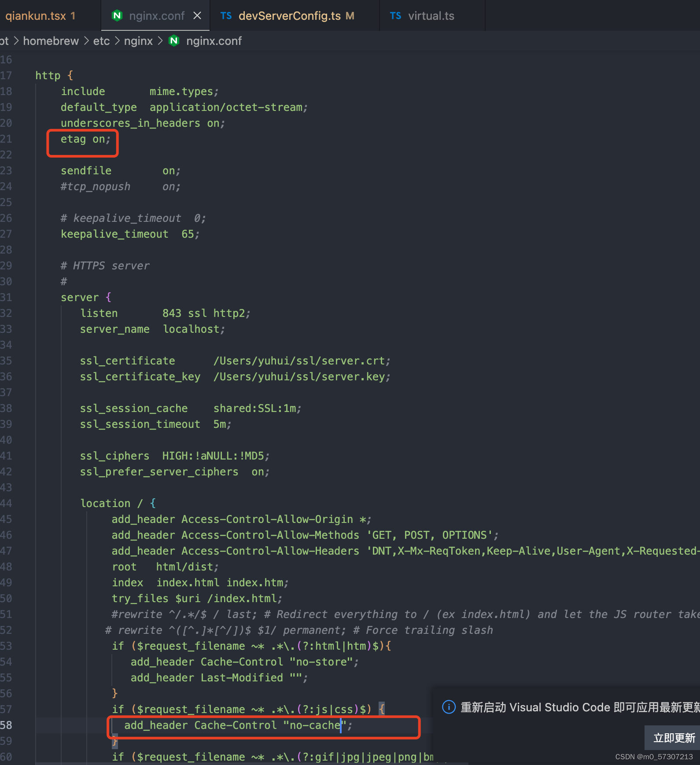The height and width of the screenshot is (765, 700).
Task: Click the commented '#rewrite ^/.*/$ / last;' line
Action: click(x=406, y=614)
